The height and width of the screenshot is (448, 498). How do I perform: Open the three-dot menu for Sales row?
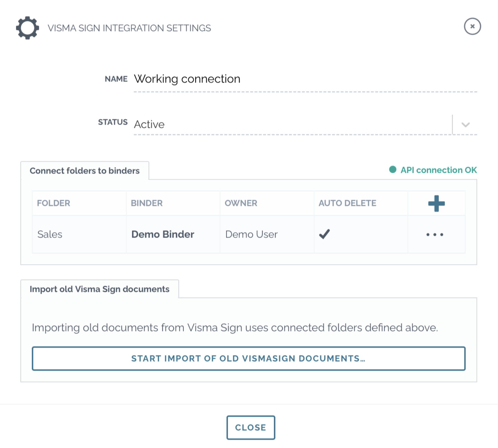[435, 234]
